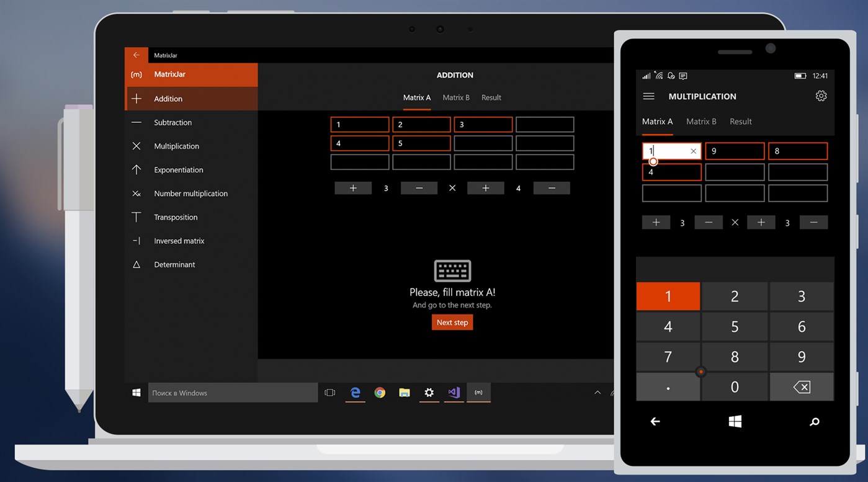This screenshot has height=482, width=868.
Task: Open settings gear on the phone app
Action: 821,96
